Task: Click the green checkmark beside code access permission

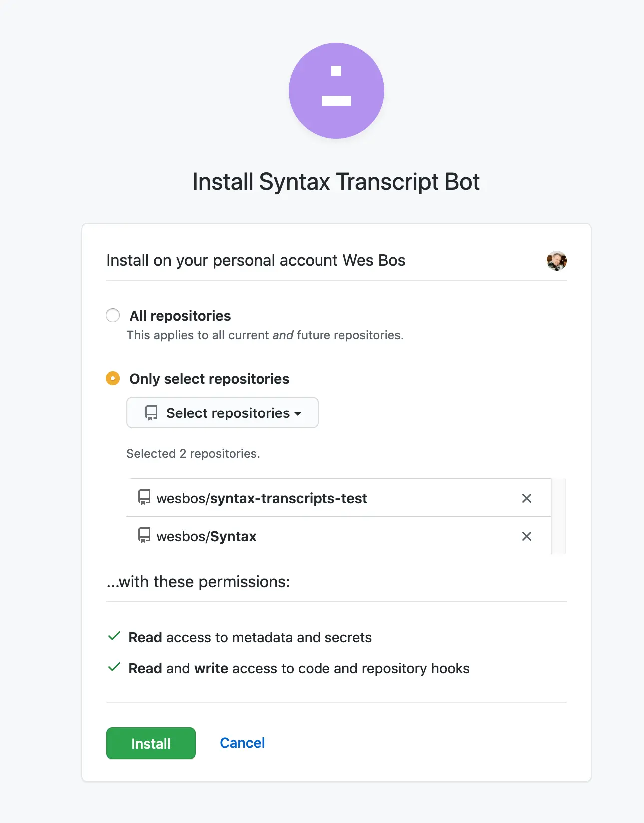Action: pyautogui.click(x=114, y=667)
